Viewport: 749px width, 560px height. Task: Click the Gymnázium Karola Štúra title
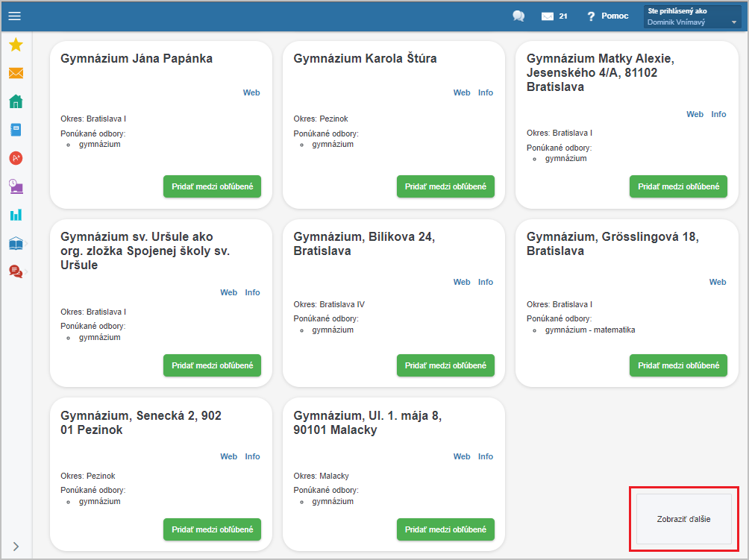[365, 58]
